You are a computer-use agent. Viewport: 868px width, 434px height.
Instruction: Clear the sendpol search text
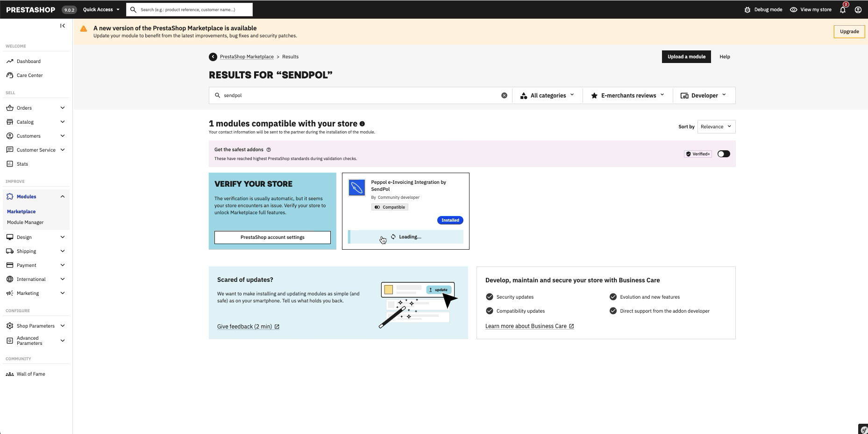(x=504, y=95)
